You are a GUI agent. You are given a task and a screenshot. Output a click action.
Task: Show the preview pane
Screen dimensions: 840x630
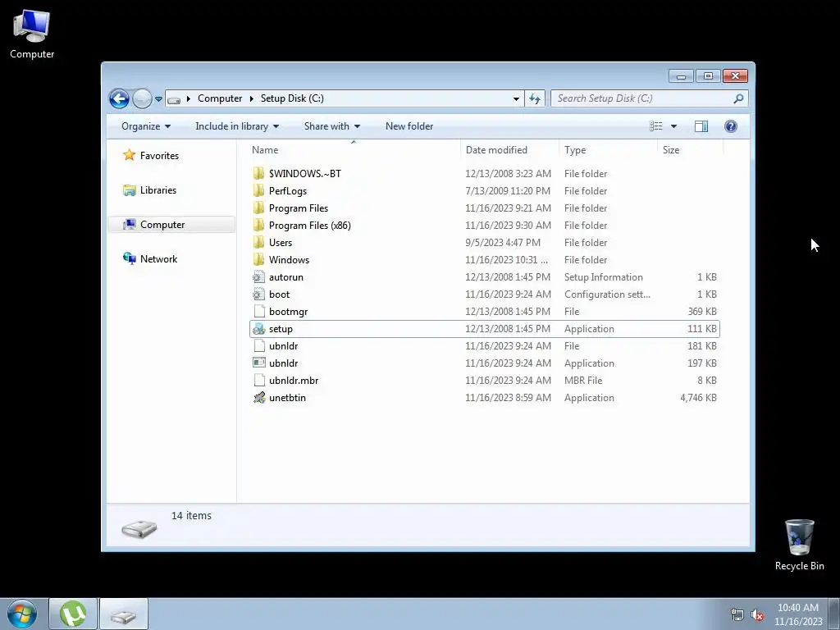tap(701, 126)
